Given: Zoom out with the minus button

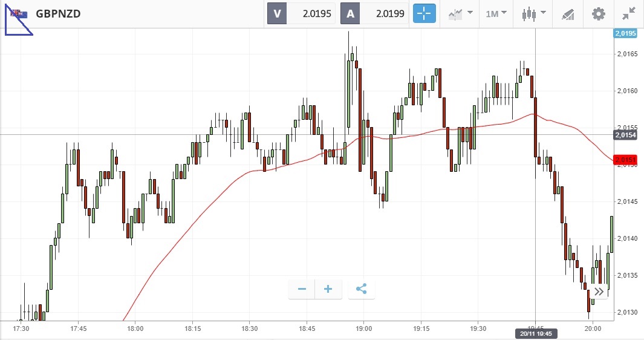Looking at the screenshot, I should click(x=302, y=289).
